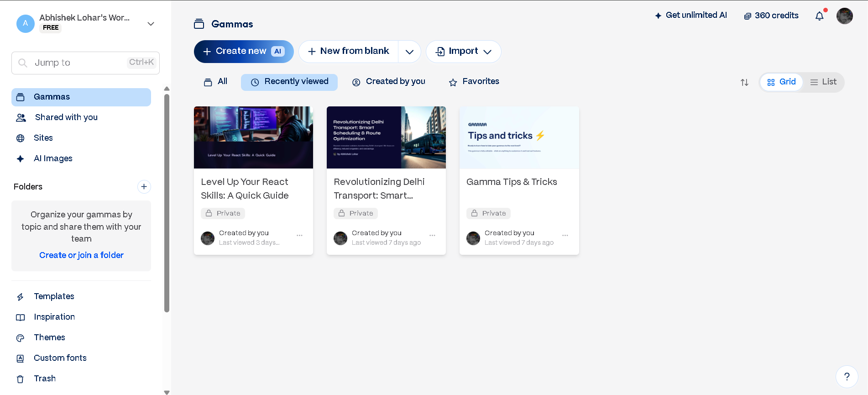Open New from blank dropdown arrow

[409, 52]
